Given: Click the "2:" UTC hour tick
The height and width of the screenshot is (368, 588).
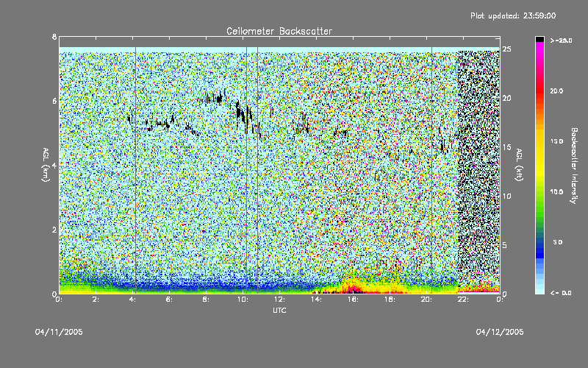Looking at the screenshot, I should pyautogui.click(x=96, y=300).
